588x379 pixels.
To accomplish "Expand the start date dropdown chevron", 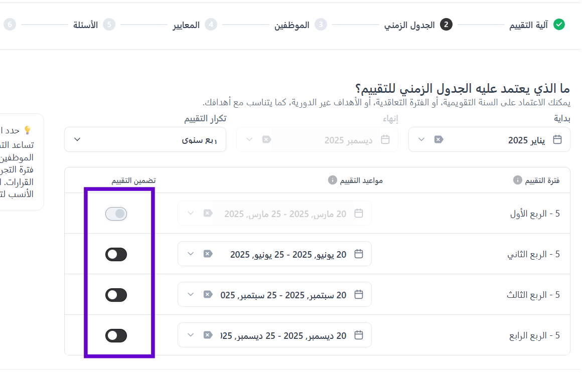I will tap(421, 139).
